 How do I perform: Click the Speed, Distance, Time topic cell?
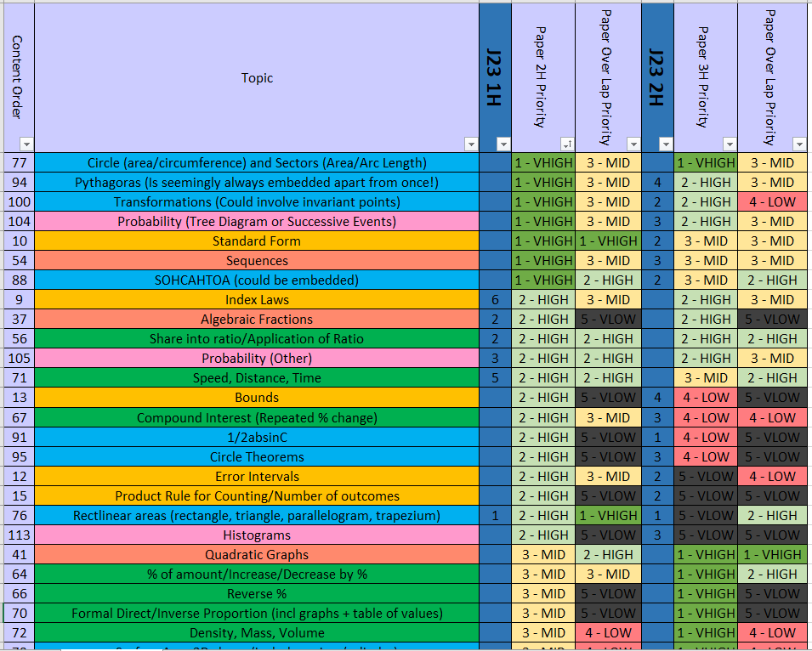pos(257,377)
